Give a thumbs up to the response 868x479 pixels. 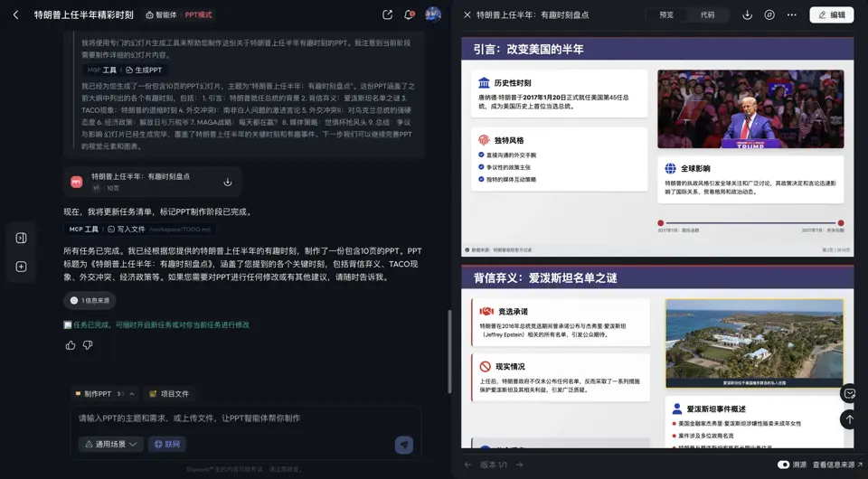(x=71, y=345)
